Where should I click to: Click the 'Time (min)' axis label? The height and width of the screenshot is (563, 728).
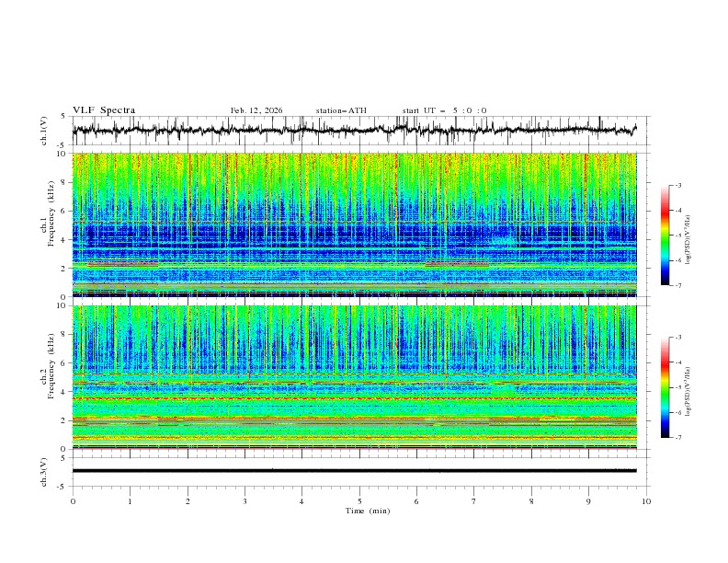pos(368,511)
